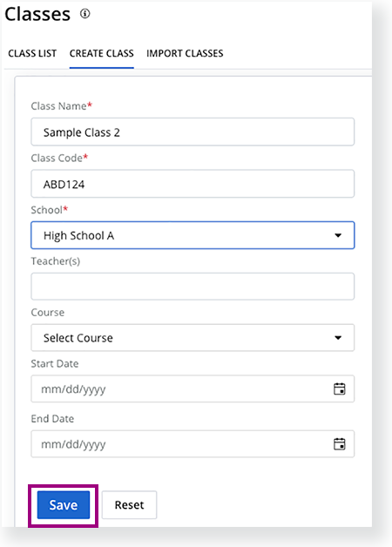
Task: Open the Select Course dropdown
Action: click(x=193, y=338)
